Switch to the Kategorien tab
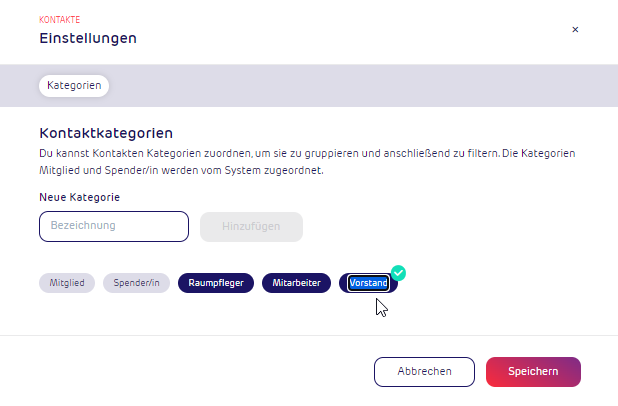 click(74, 86)
